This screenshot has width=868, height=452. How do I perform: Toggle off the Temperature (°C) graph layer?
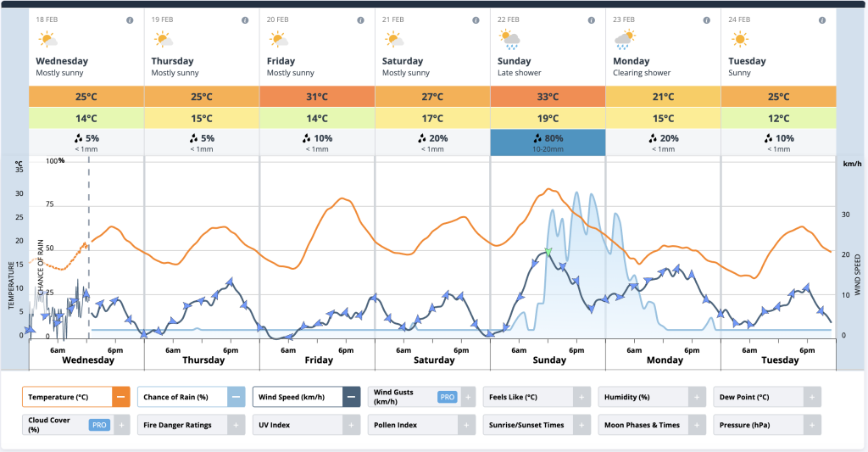[120, 397]
